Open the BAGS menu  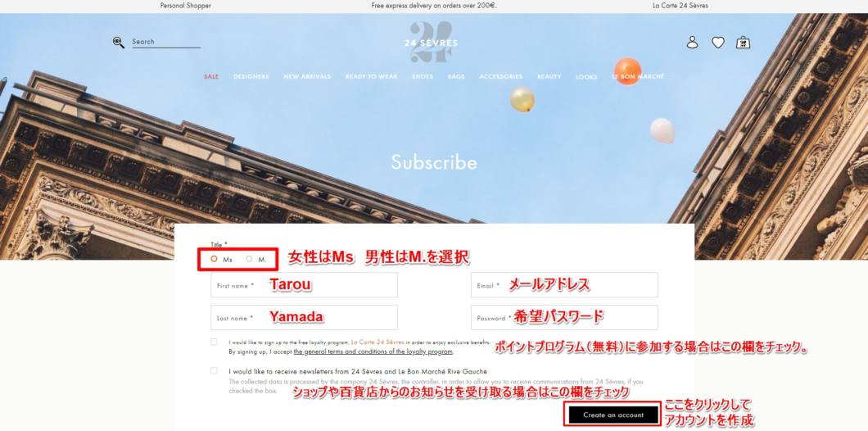pyautogui.click(x=456, y=76)
